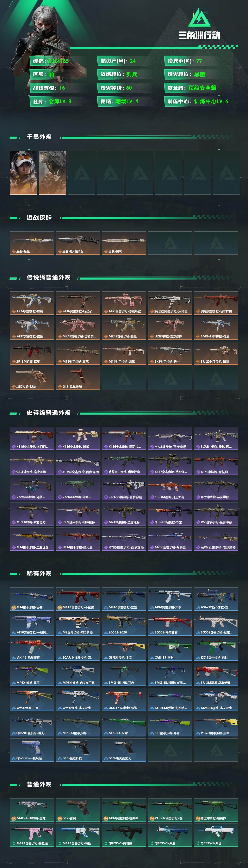The height and width of the screenshot is (868, 248).
Task: Select the SG552-2026 rifle icon
Action: coord(124,624)
